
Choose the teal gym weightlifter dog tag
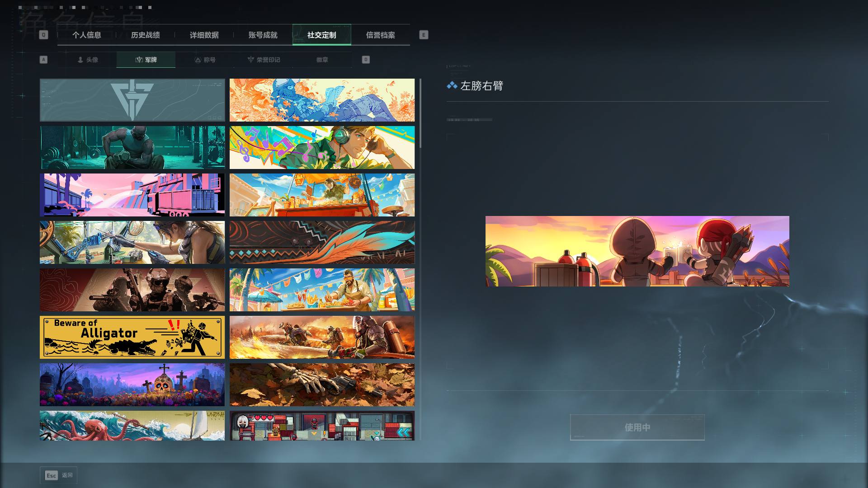tap(132, 148)
